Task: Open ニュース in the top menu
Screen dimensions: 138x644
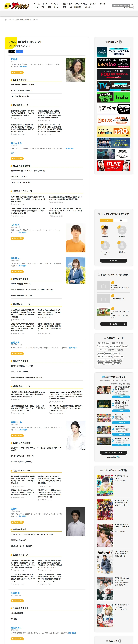Action: pyautogui.click(x=37, y=4)
